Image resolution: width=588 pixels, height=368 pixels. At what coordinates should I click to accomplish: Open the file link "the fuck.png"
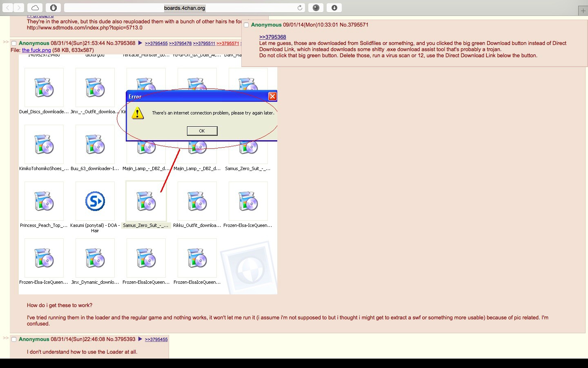coord(36,50)
